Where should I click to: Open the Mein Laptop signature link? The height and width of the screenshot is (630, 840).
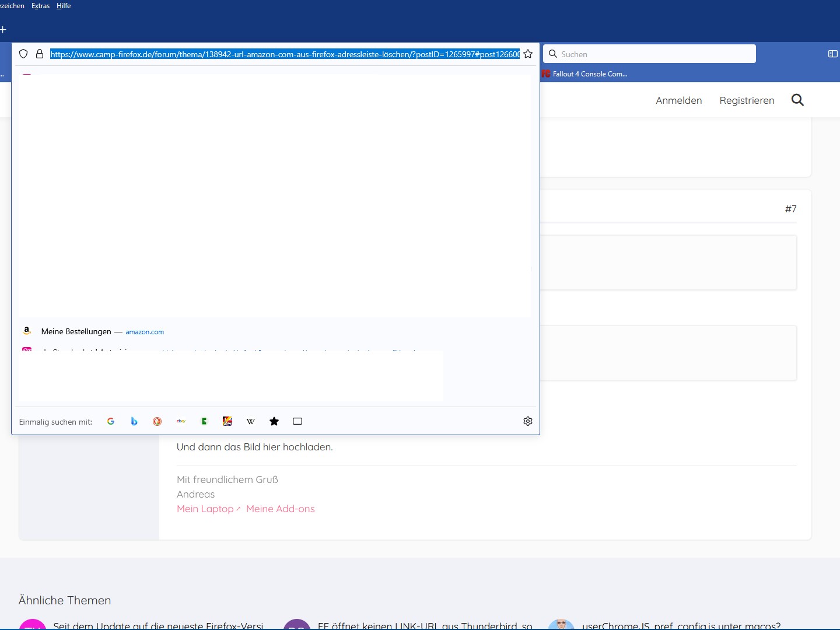point(205,509)
